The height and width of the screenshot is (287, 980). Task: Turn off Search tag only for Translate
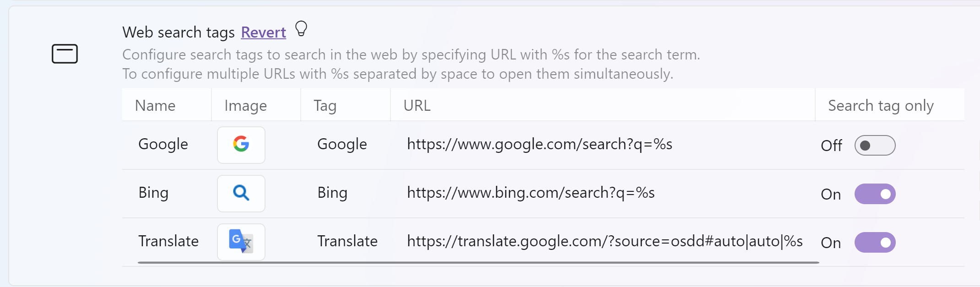[x=875, y=243]
